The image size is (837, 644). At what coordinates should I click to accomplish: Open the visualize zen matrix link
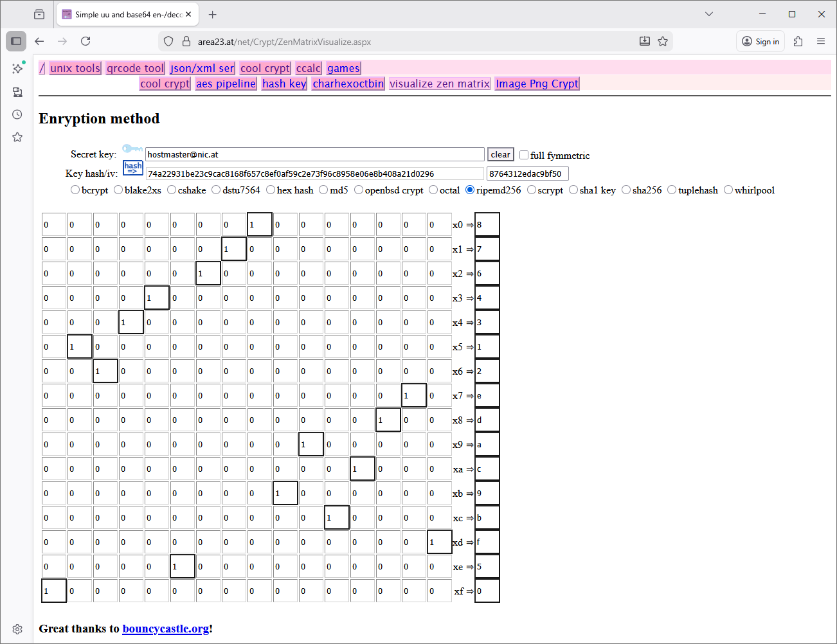pyautogui.click(x=440, y=84)
